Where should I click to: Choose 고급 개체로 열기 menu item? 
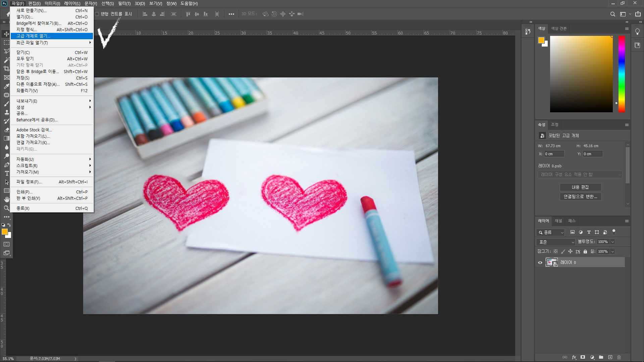(x=52, y=36)
